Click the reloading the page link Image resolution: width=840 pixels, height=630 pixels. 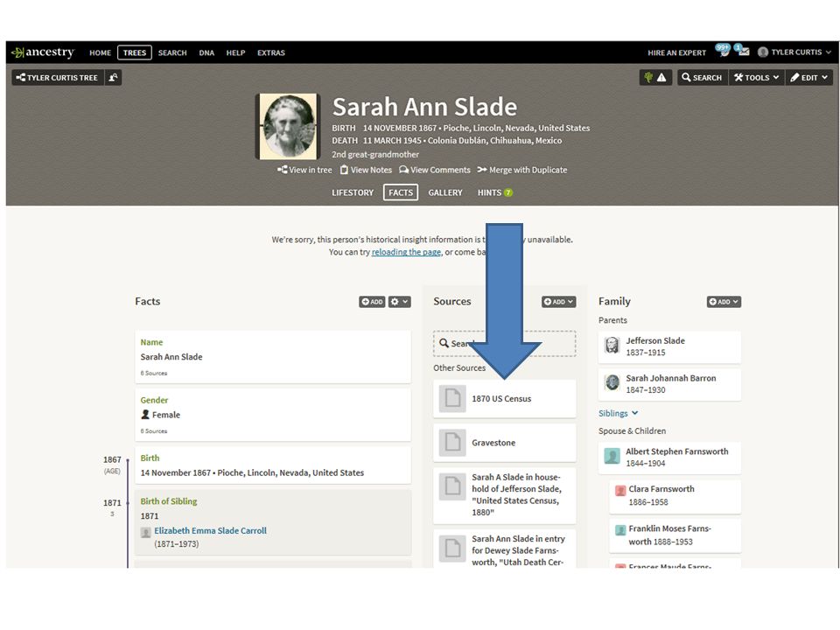tap(406, 252)
